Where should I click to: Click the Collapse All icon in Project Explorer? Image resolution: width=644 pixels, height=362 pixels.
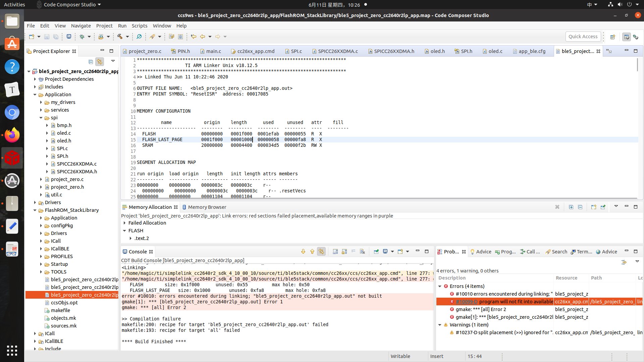click(91, 62)
